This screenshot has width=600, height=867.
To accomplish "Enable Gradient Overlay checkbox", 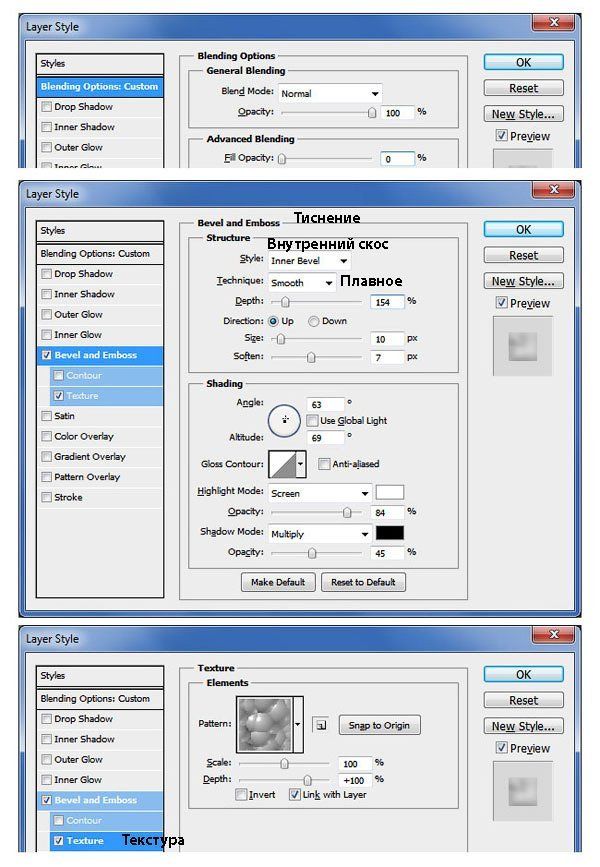I will [x=47, y=457].
